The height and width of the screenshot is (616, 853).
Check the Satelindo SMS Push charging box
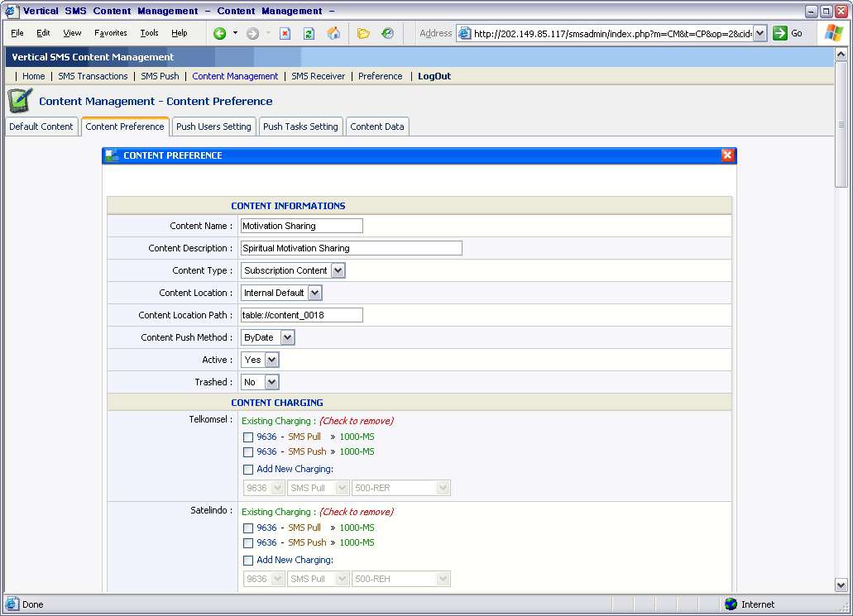tap(248, 543)
